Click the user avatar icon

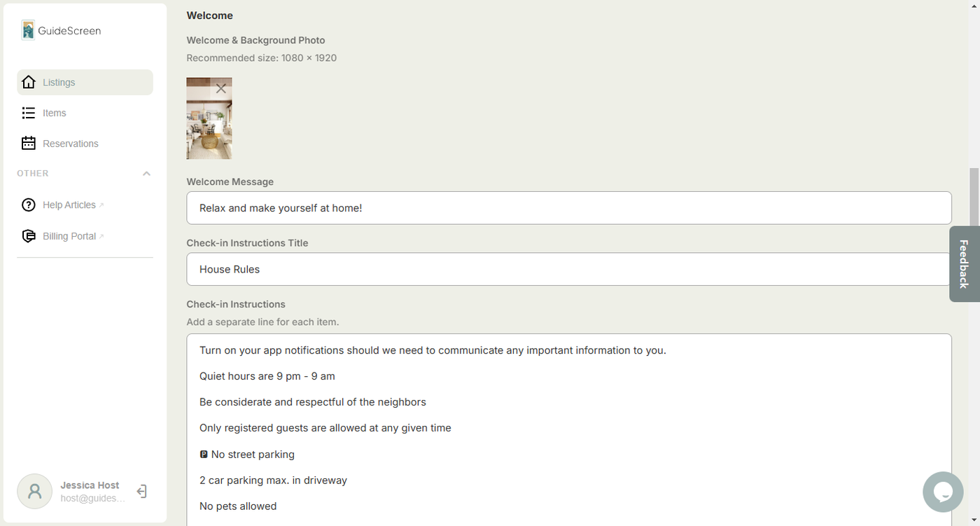[x=34, y=491]
